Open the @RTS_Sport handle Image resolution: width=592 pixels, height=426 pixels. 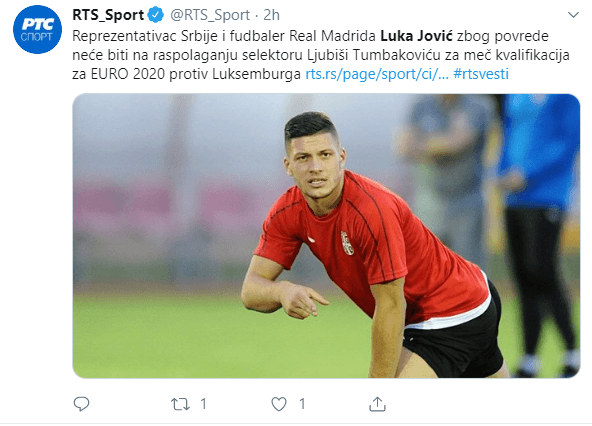click(210, 15)
